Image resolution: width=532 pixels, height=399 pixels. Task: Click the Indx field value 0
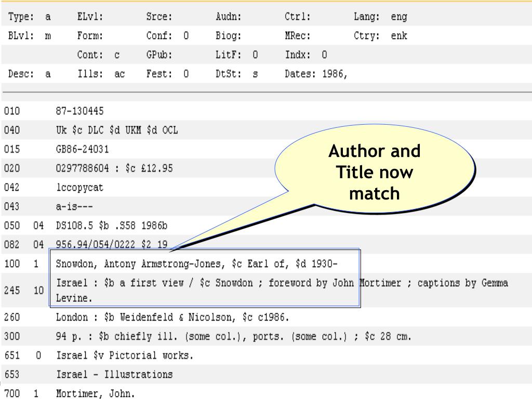[x=324, y=55]
